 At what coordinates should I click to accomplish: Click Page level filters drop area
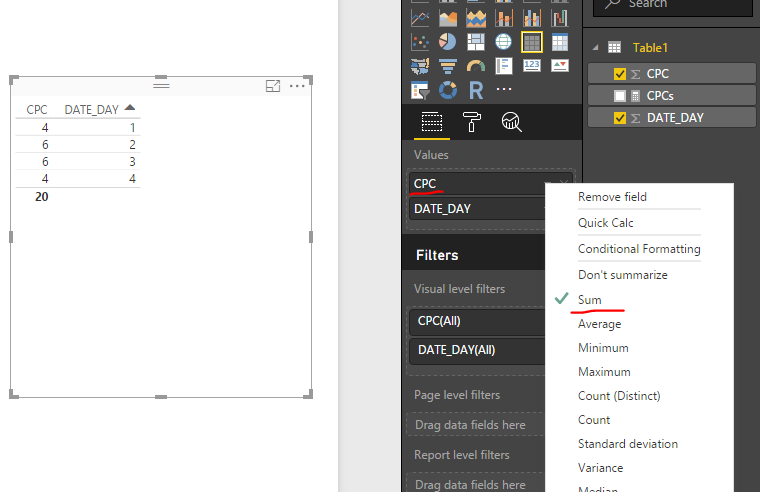click(475, 425)
